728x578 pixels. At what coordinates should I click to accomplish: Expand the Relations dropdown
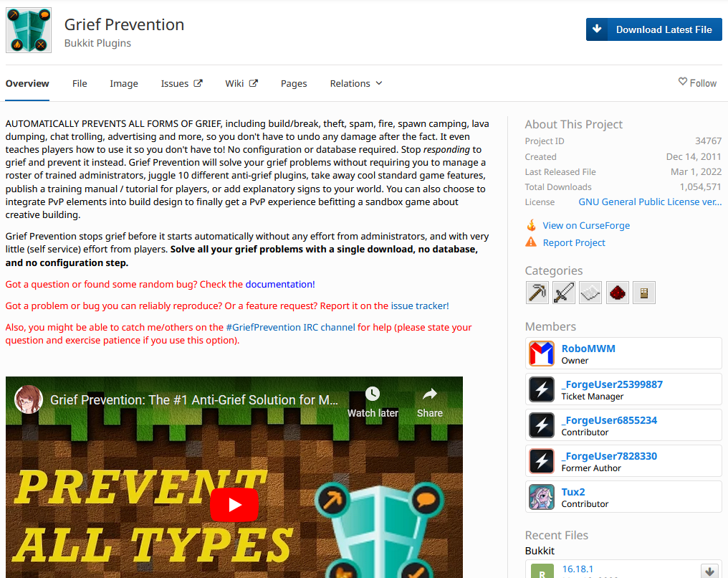(356, 84)
